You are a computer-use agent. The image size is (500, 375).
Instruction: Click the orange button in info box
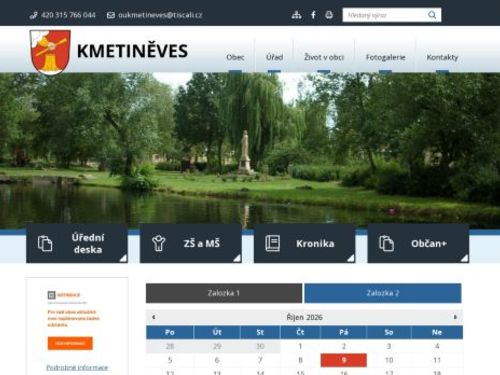(70, 343)
